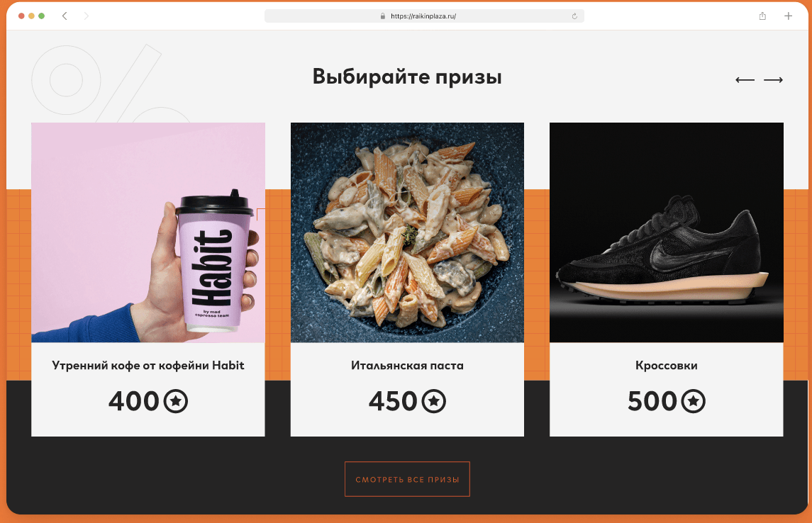
Task: Open the Italian pasta photo
Action: [407, 232]
